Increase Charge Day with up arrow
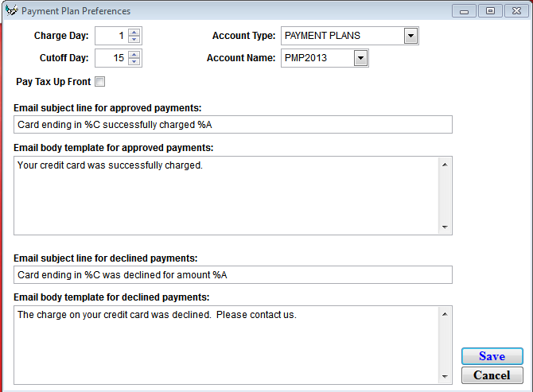 [x=134, y=32]
